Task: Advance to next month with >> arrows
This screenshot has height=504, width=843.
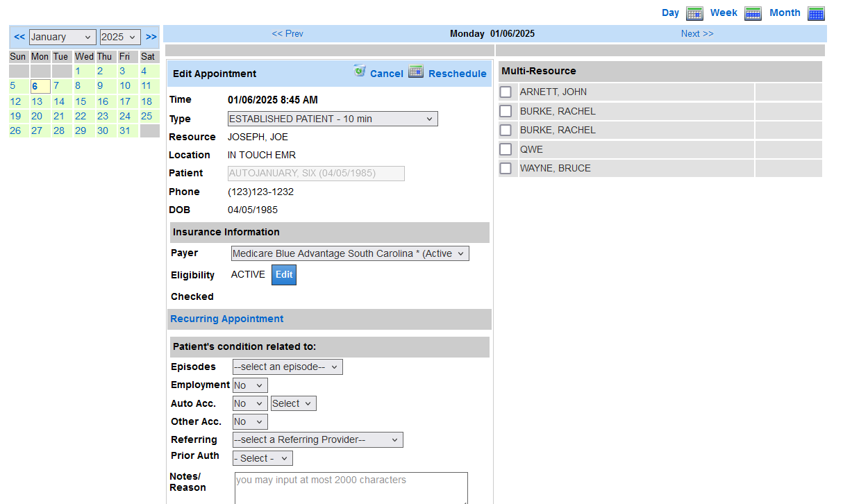Action: click(x=151, y=37)
